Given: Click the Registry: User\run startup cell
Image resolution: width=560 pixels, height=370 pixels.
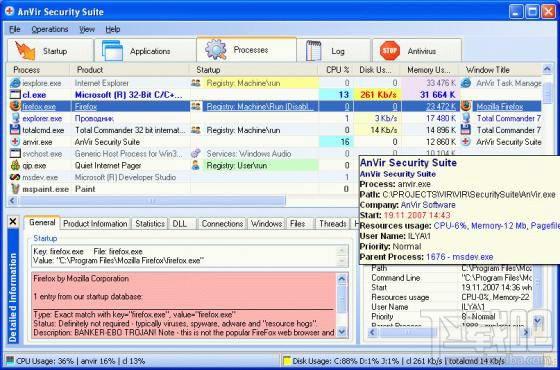Looking at the screenshot, I should 261,165.
